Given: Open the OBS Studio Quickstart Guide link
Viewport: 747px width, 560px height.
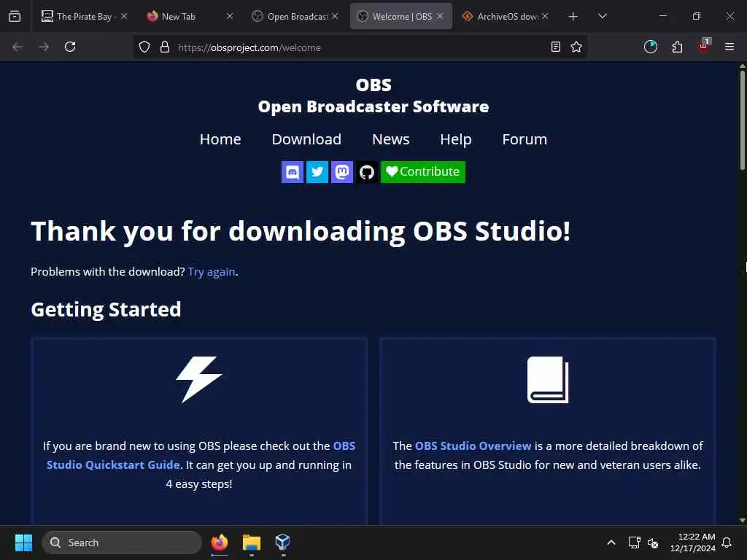Looking at the screenshot, I should [201, 455].
